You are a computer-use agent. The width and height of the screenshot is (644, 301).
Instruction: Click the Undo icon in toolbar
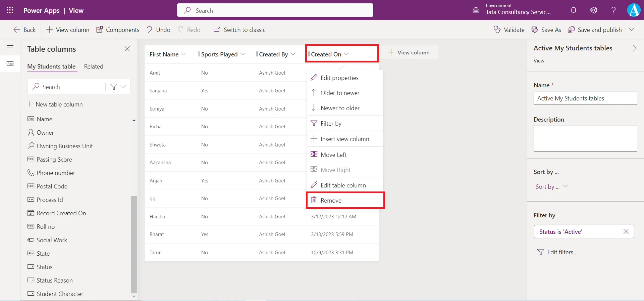tap(150, 30)
